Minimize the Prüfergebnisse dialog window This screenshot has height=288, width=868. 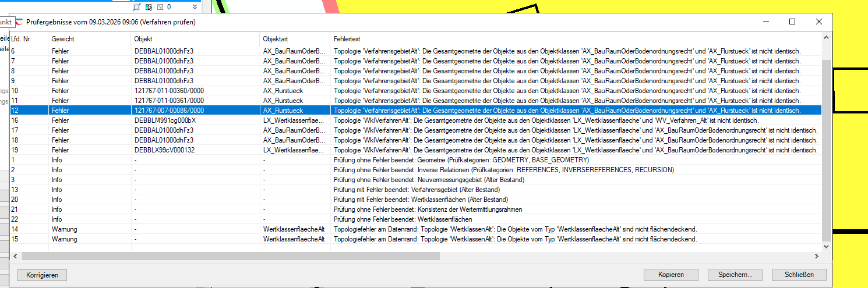coord(765,22)
